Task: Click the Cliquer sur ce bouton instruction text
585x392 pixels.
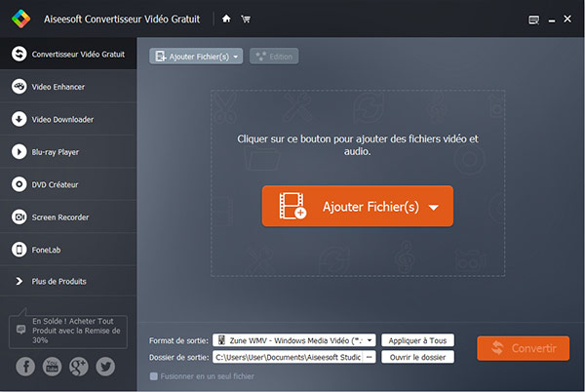Action: [358, 145]
